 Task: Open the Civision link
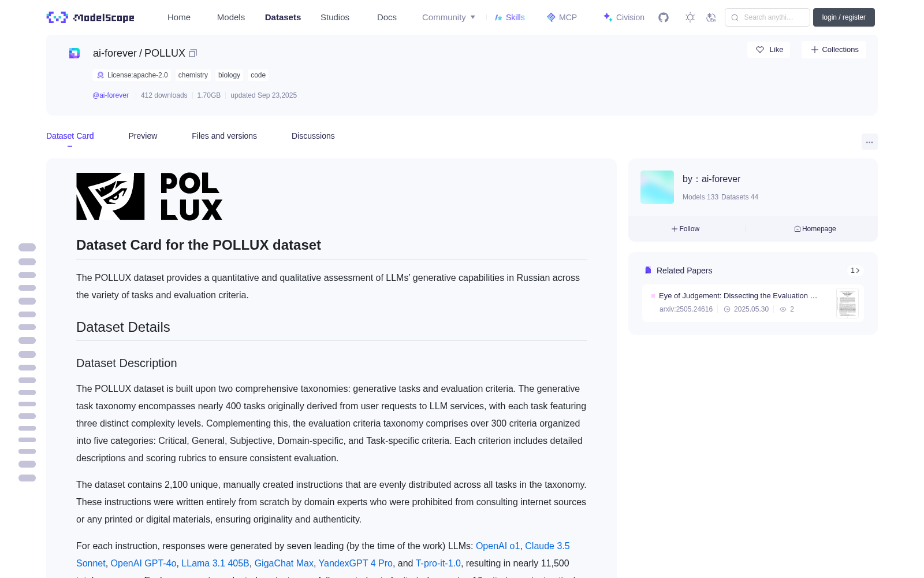click(623, 17)
